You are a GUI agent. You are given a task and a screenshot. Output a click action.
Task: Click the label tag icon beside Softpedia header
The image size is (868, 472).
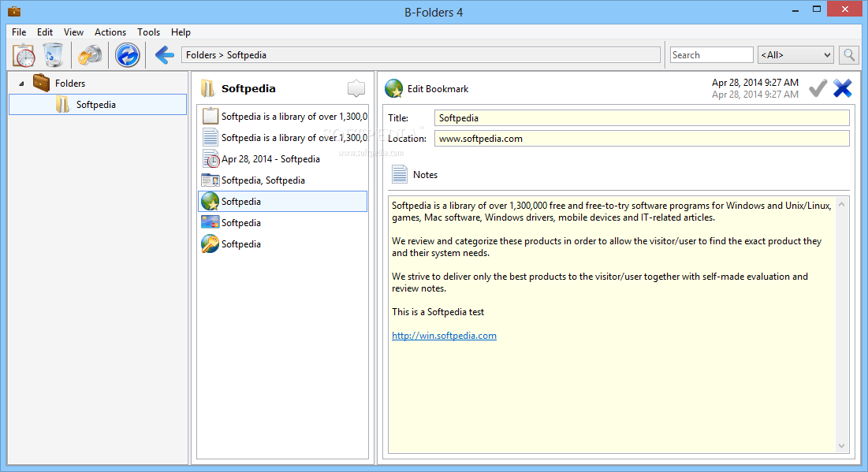356,88
